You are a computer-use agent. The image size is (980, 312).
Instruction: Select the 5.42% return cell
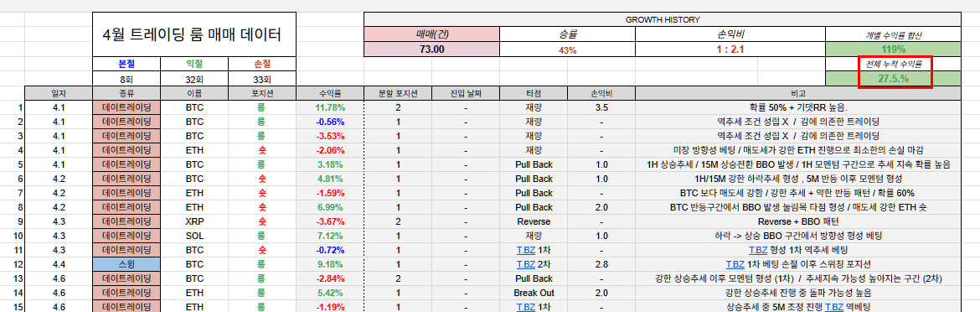[330, 292]
